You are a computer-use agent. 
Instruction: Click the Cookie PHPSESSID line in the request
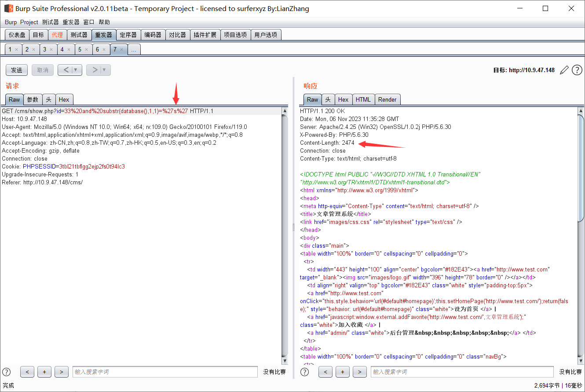coord(63,166)
